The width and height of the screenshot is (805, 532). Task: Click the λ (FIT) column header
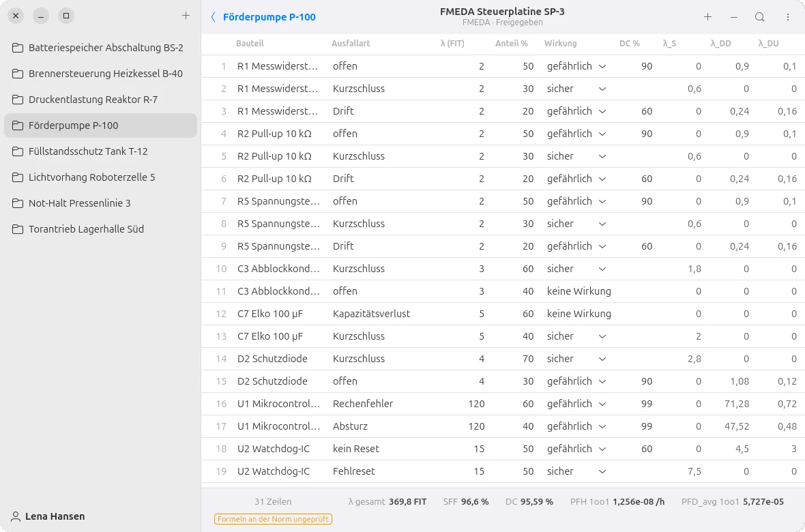452,44
